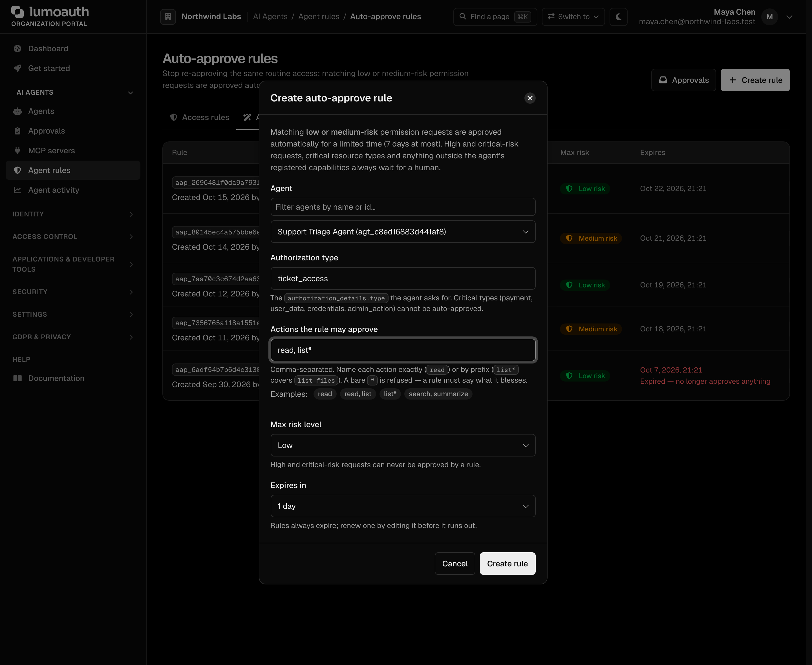Viewport: 812px width, 665px height.
Task: Click the Authorization type field
Action: 403,278
